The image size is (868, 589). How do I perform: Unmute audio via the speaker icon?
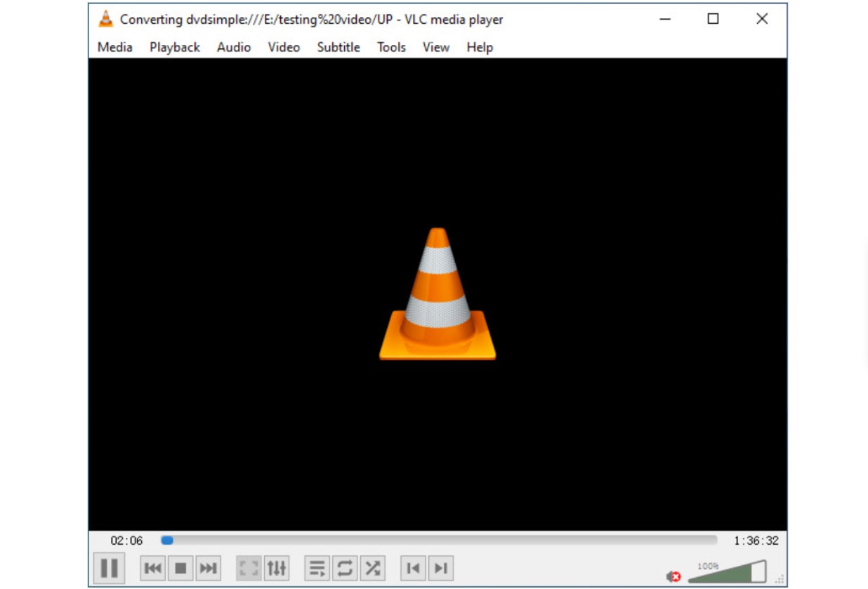click(673, 576)
